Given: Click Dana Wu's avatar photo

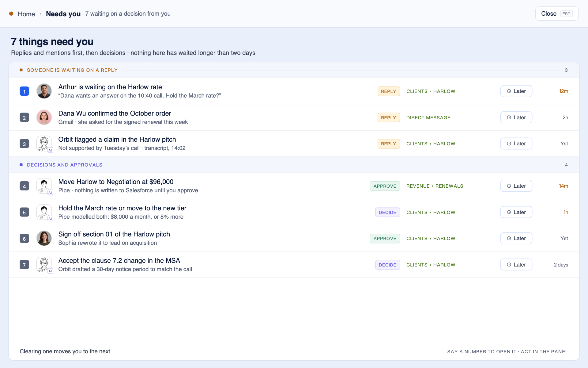Looking at the screenshot, I should (x=44, y=117).
